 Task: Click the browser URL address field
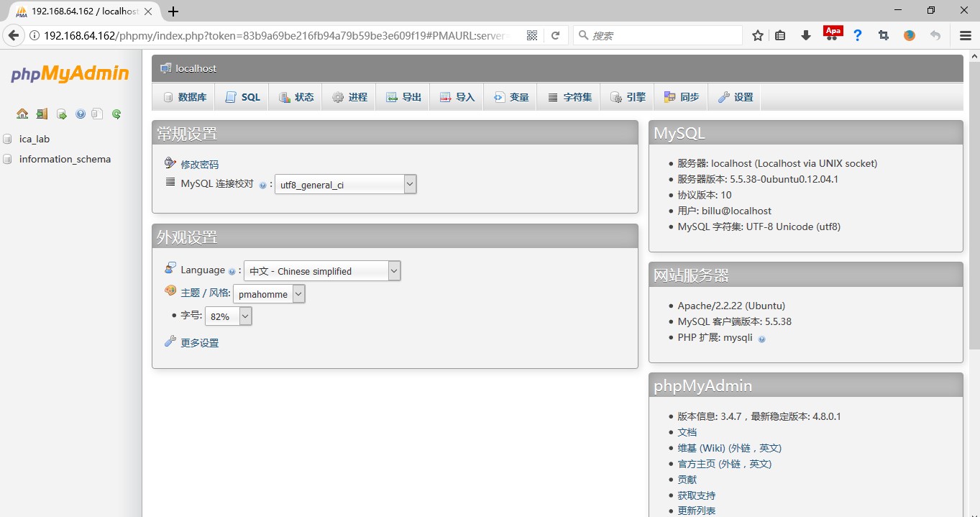click(277, 35)
